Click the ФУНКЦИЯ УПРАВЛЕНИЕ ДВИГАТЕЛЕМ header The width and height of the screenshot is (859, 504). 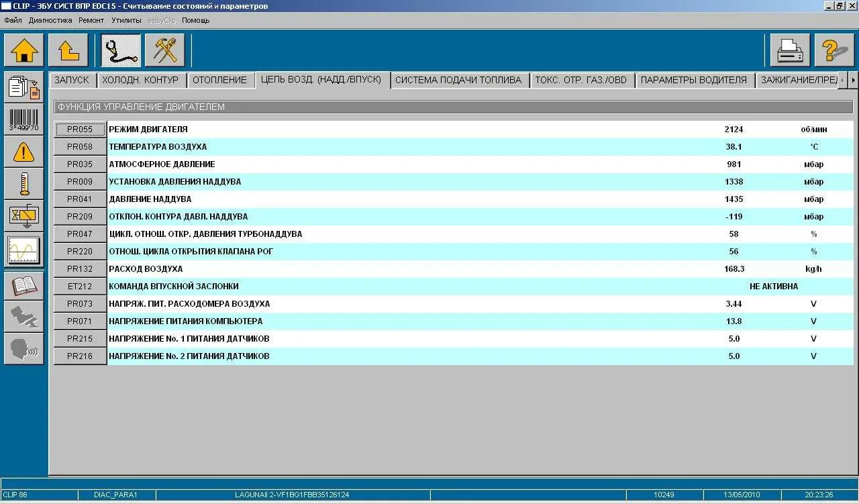(453, 107)
